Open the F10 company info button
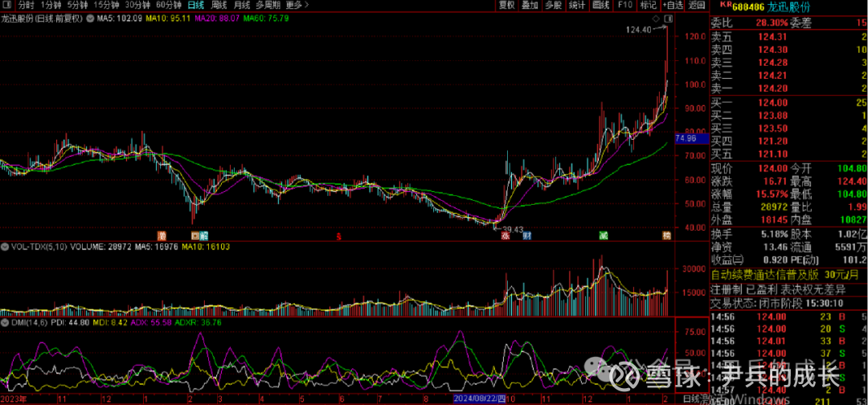Viewport: 868px width, 405px height. [624, 6]
